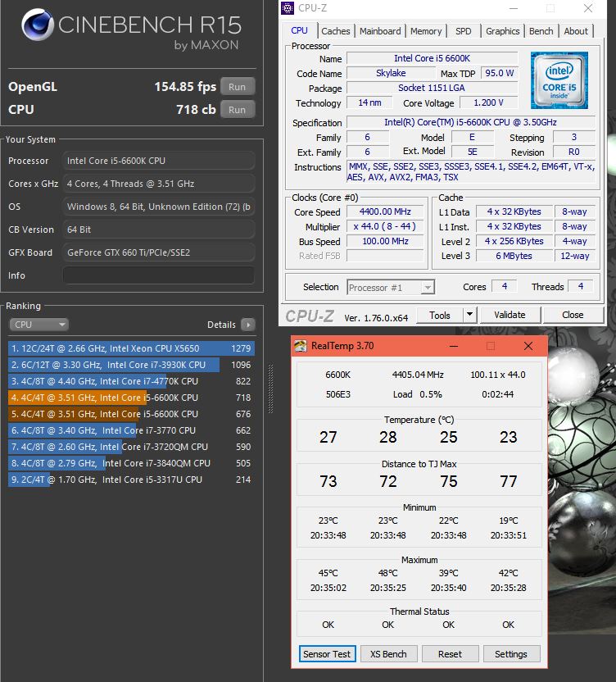
Task: Start the Sensor Test in RealTemp
Action: pyautogui.click(x=327, y=654)
